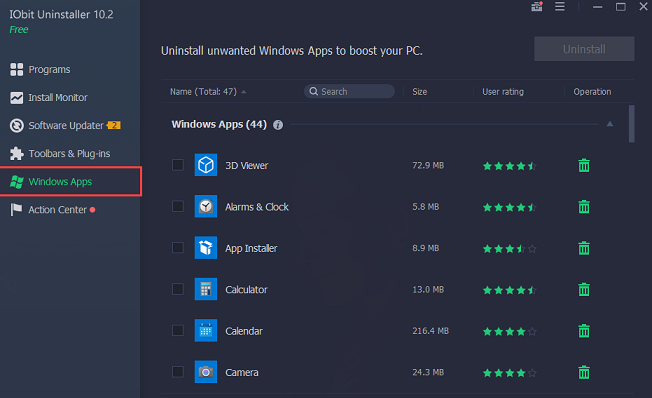Click the Free edition label
The image size is (652, 398).
[x=19, y=30]
